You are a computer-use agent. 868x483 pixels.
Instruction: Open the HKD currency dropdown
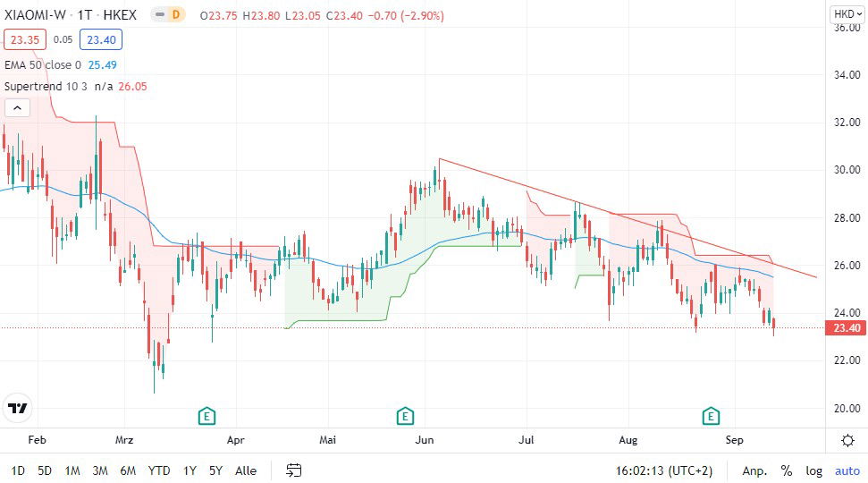pos(845,13)
